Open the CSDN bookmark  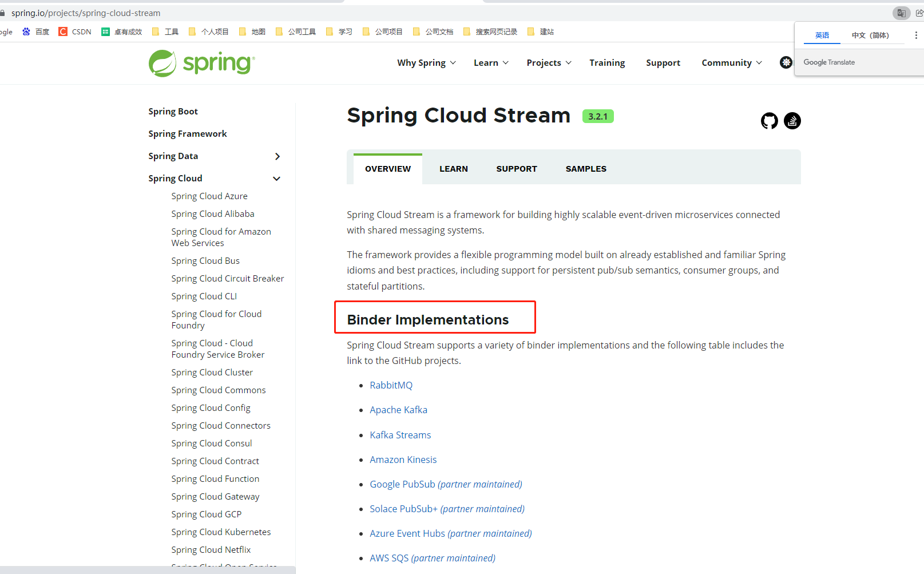click(x=75, y=31)
